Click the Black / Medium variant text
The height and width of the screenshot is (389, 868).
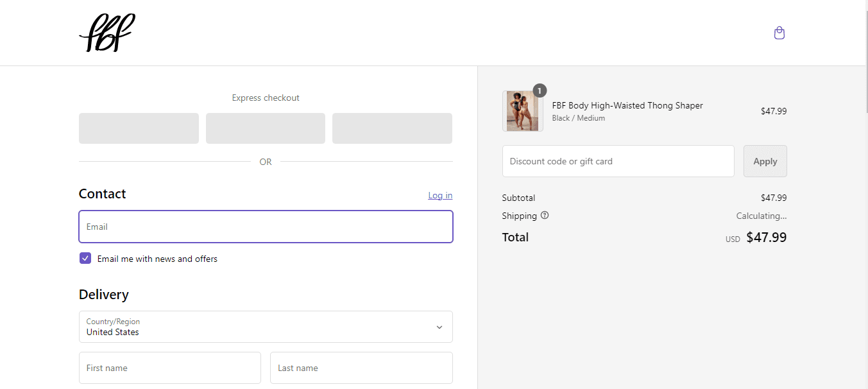pos(578,118)
